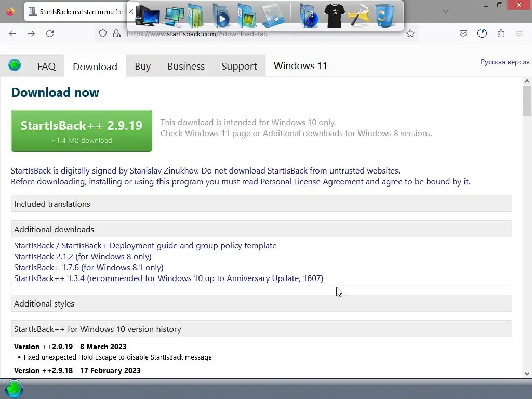
Task: Download StartIsBack++ 2.9.19 green button
Action: tap(82, 130)
